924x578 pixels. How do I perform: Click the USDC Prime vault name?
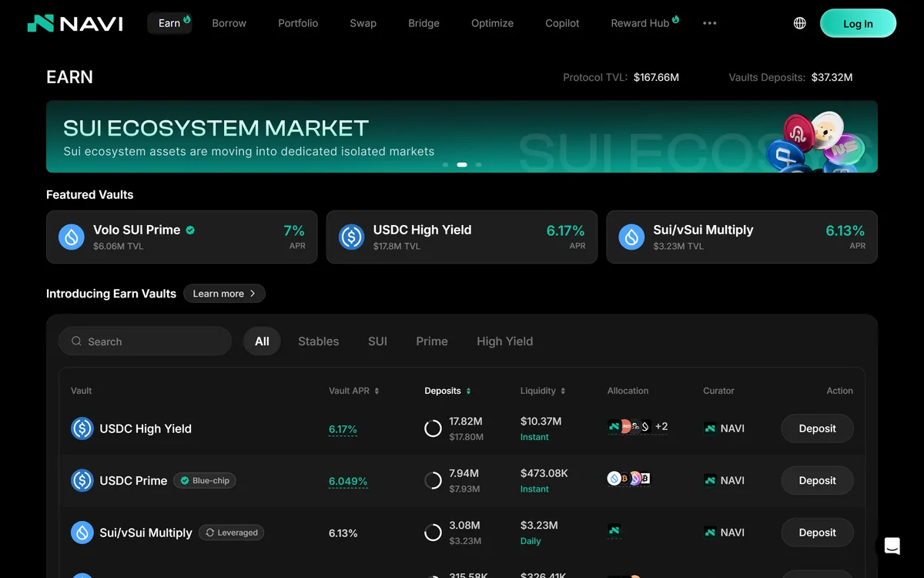coord(133,480)
